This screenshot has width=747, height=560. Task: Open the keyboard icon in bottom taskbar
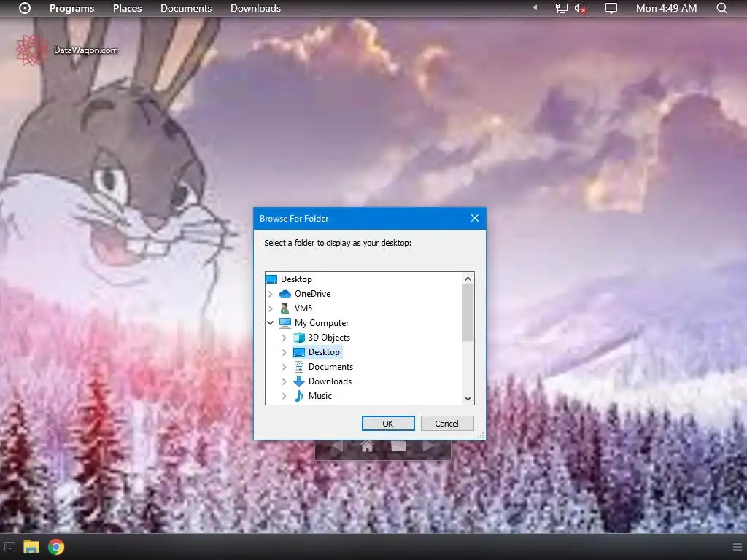[x=9, y=547]
